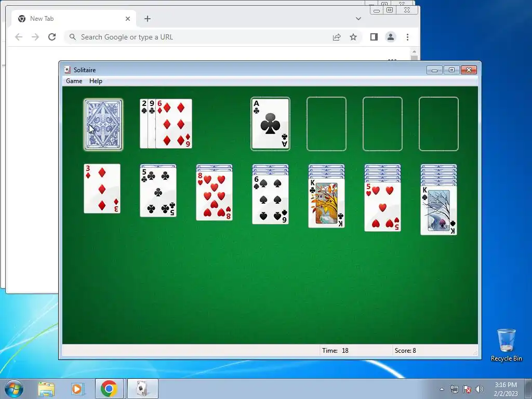Expand the Chrome tab search chevron
Viewport: 532px width, 399px height.
point(358,19)
